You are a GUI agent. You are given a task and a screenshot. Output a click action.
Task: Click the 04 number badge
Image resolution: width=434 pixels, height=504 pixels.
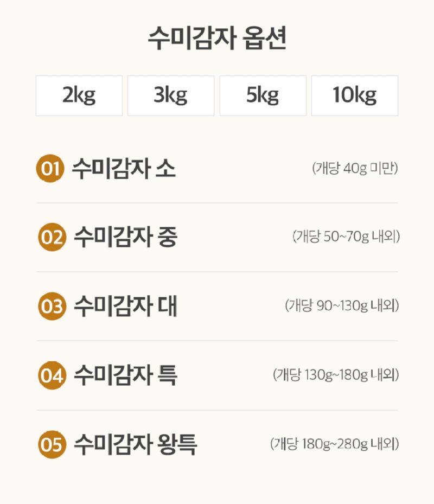click(x=52, y=375)
